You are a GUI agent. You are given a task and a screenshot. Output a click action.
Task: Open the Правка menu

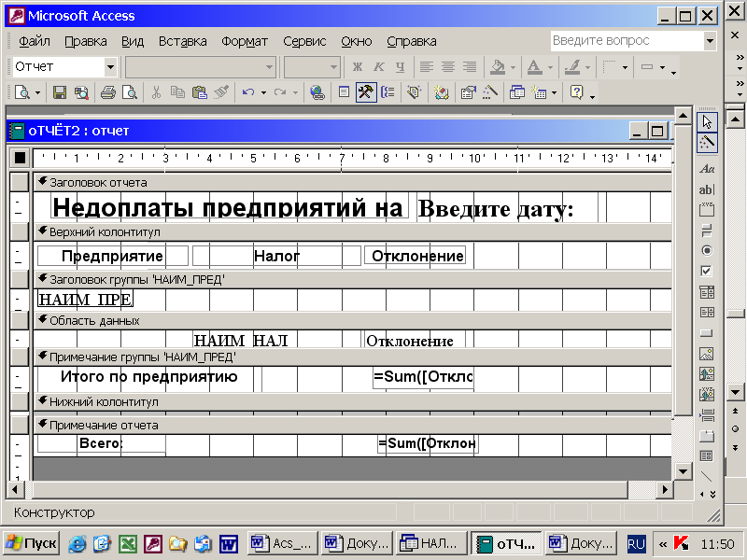(86, 41)
